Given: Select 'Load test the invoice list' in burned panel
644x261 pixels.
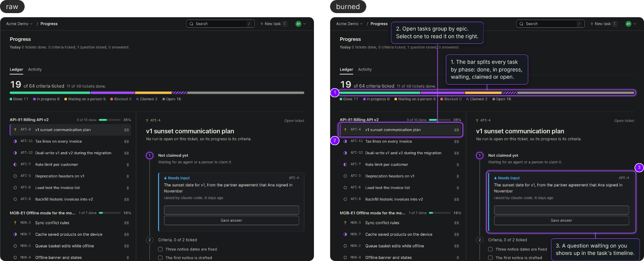Looking at the screenshot, I should pos(400,188).
